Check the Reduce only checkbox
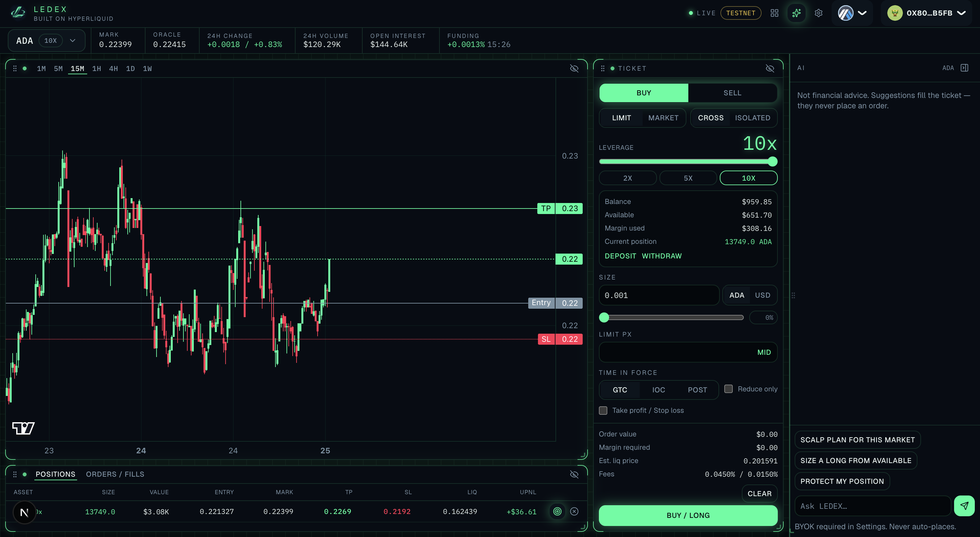980x537 pixels. click(729, 389)
